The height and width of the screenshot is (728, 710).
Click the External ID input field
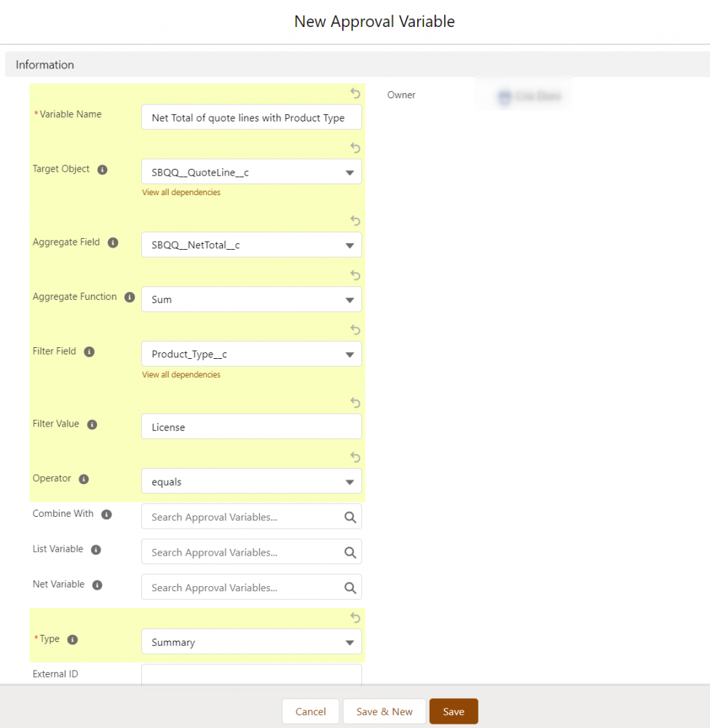pyautogui.click(x=251, y=674)
